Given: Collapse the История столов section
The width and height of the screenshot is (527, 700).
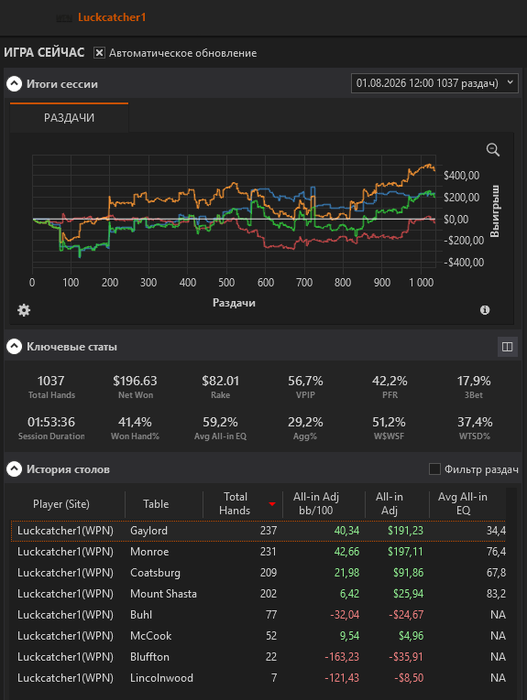Looking at the screenshot, I should (14, 469).
